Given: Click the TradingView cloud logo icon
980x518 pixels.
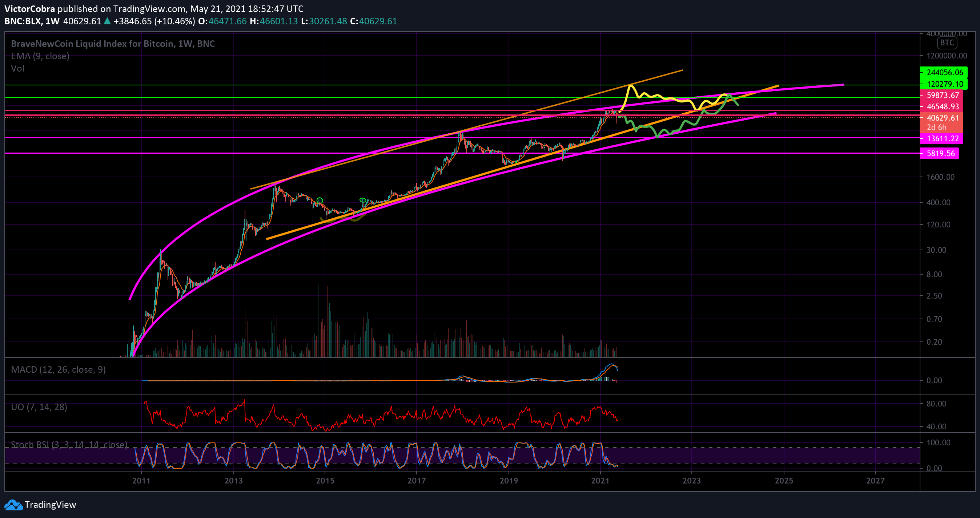Looking at the screenshot, I should [13, 505].
